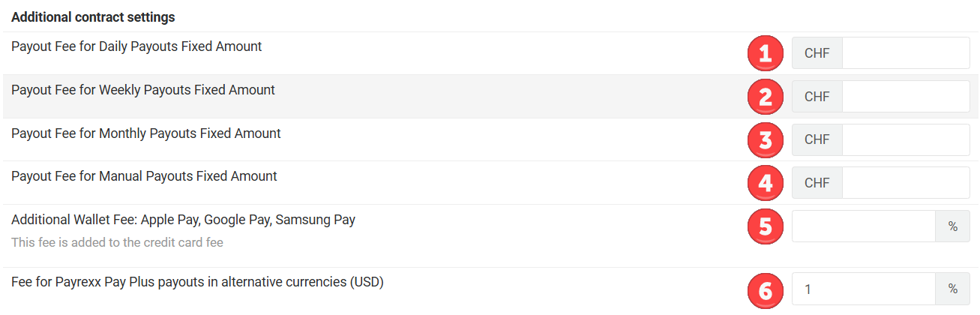
Task: Click the red number 6 badge
Action: (x=766, y=289)
